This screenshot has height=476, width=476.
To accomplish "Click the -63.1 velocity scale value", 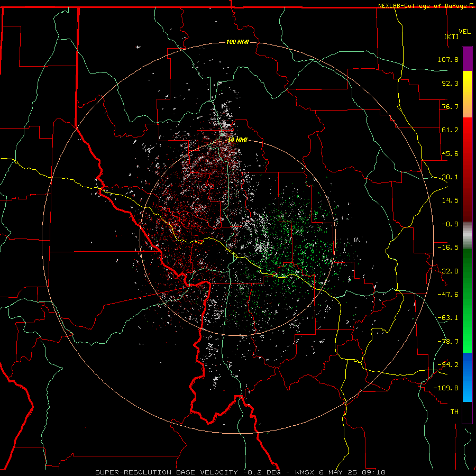I will [x=448, y=318].
